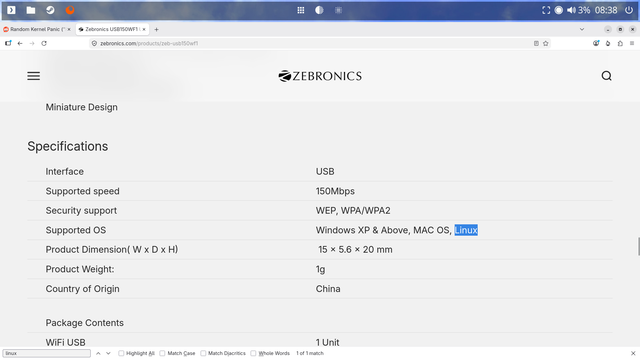
Task: Go back to the previous page
Action: pos(20,43)
